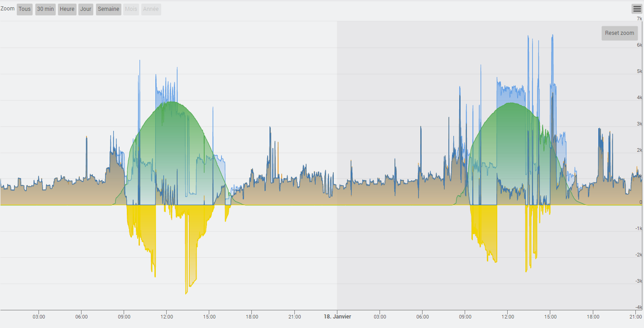This screenshot has width=644, height=328.
Task: Switch zoom to Jour
Action: [x=86, y=9]
